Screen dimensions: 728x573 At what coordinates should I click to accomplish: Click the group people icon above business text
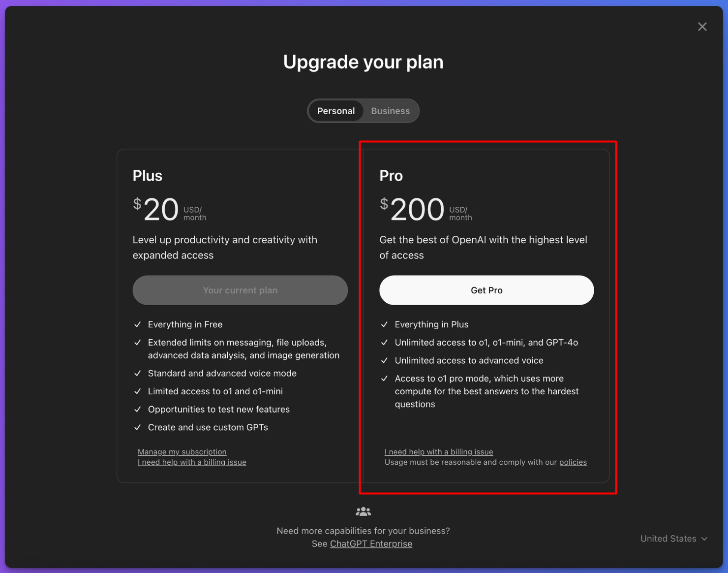[363, 512]
